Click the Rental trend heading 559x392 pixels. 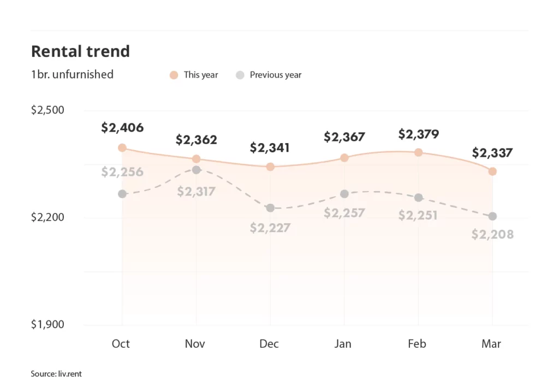click(x=80, y=51)
